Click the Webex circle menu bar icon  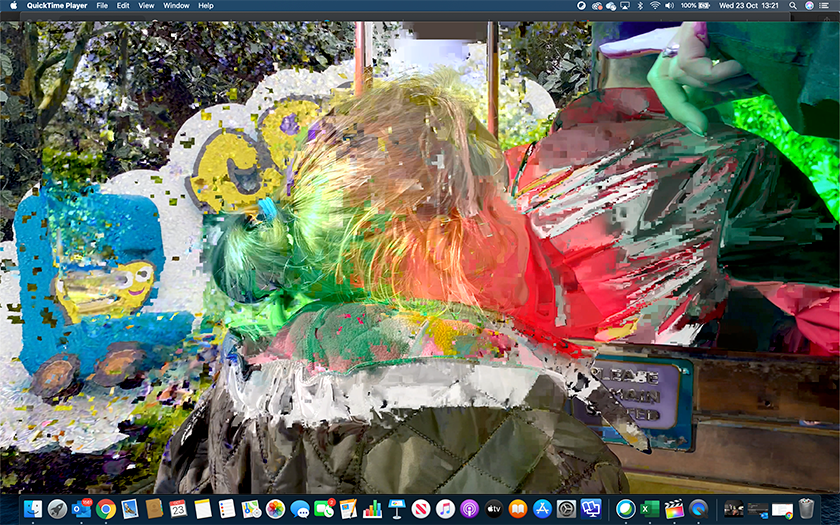pyautogui.click(x=581, y=5)
